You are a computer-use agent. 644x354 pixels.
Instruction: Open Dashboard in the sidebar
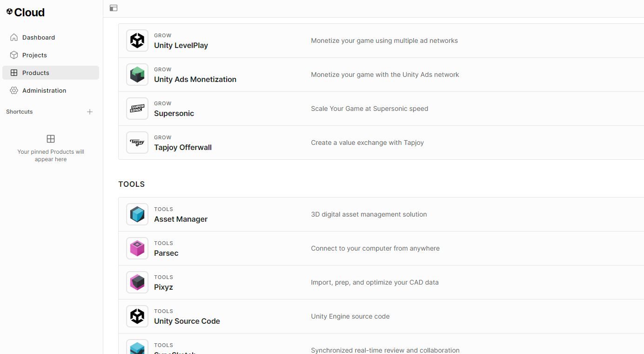click(x=51, y=37)
